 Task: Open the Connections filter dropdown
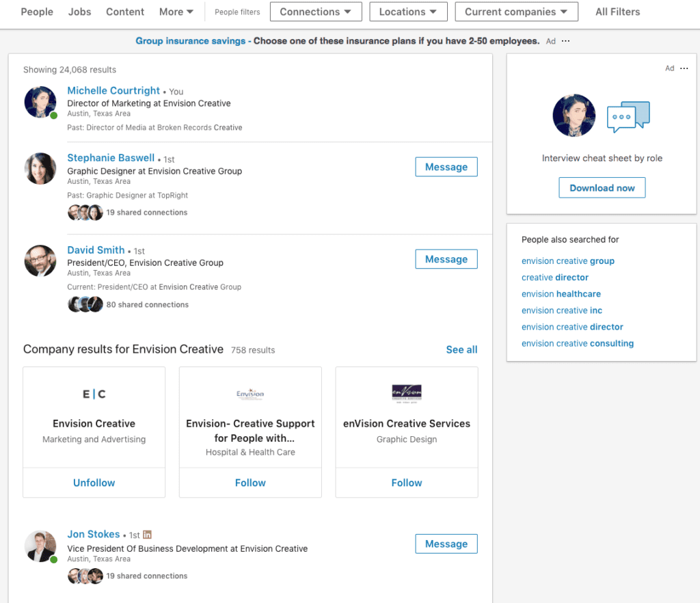316,12
